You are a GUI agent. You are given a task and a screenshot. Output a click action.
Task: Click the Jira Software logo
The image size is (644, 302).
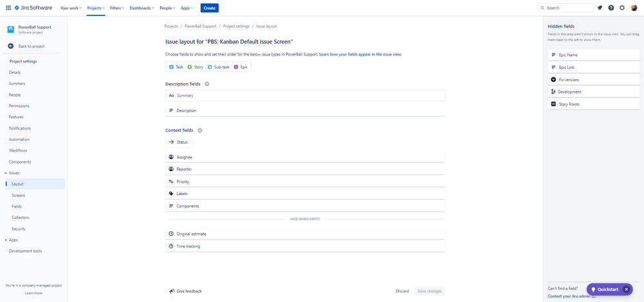coord(34,8)
